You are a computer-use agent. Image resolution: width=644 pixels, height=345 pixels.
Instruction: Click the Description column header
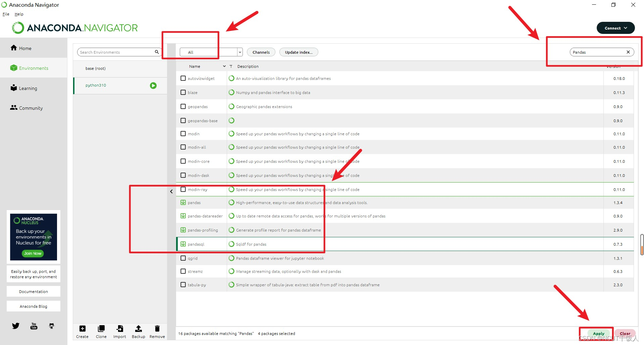[x=248, y=66]
